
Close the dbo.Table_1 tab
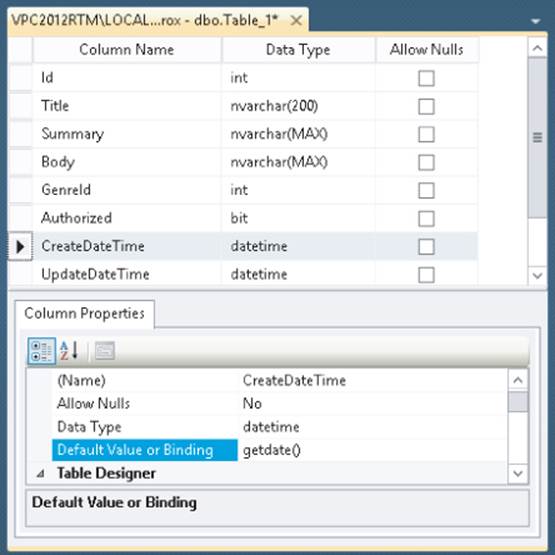pos(296,21)
